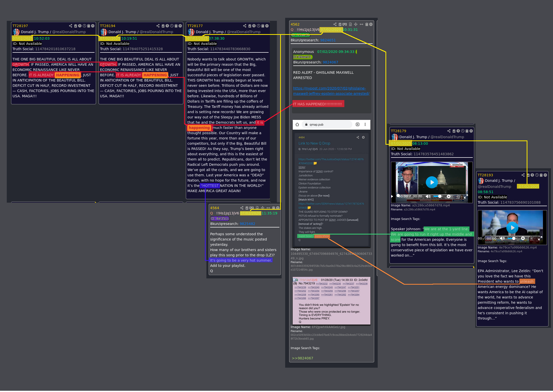Collapse card TT28177 with the up-arrow circle
This screenshot has height=392, width=553.
(267, 26)
